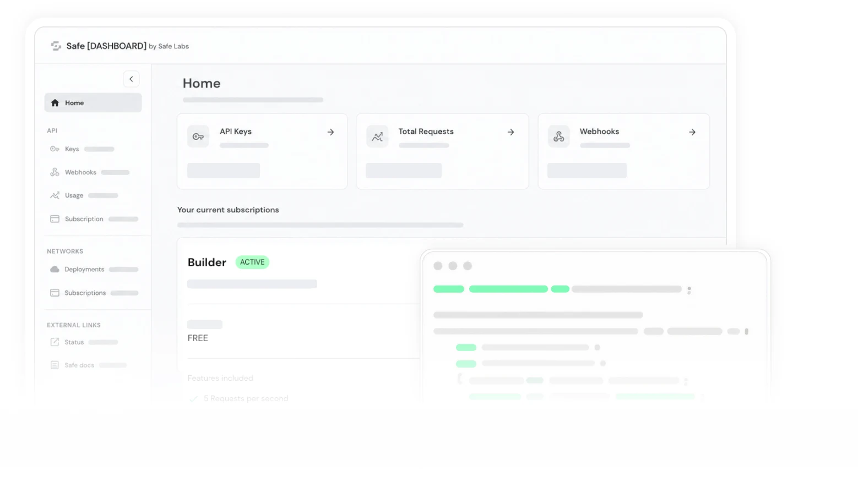Click the Home page heading
858x504 pixels.
(x=202, y=83)
